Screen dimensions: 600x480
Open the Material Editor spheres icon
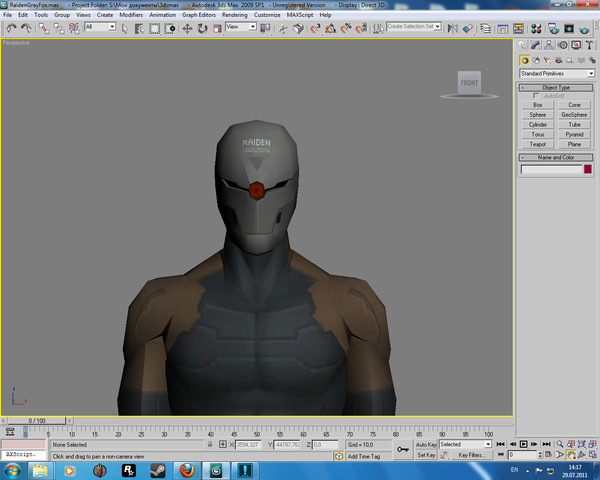[x=536, y=29]
